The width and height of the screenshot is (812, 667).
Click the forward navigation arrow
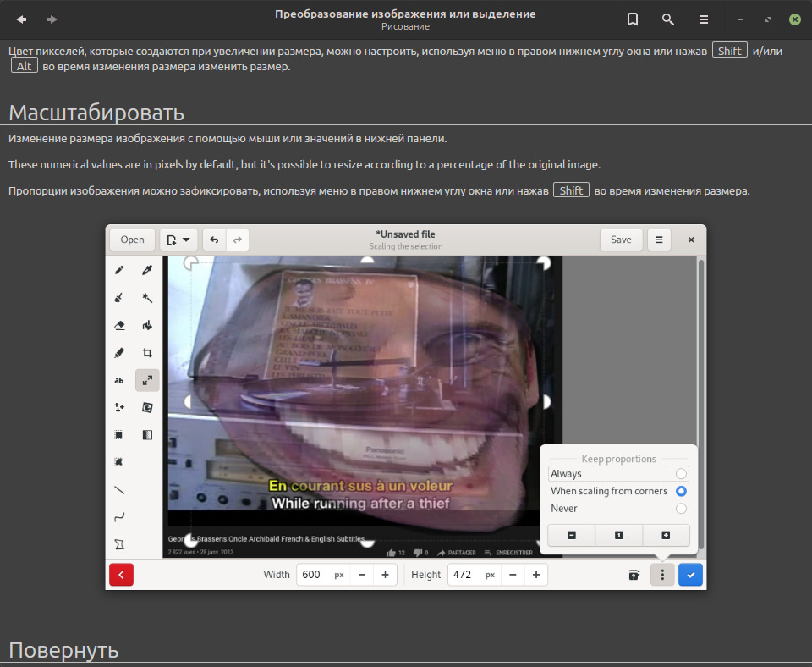[52, 19]
